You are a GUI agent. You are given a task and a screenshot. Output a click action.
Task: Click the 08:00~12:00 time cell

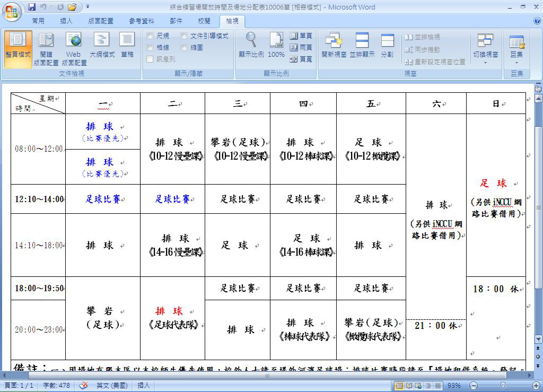[38, 149]
